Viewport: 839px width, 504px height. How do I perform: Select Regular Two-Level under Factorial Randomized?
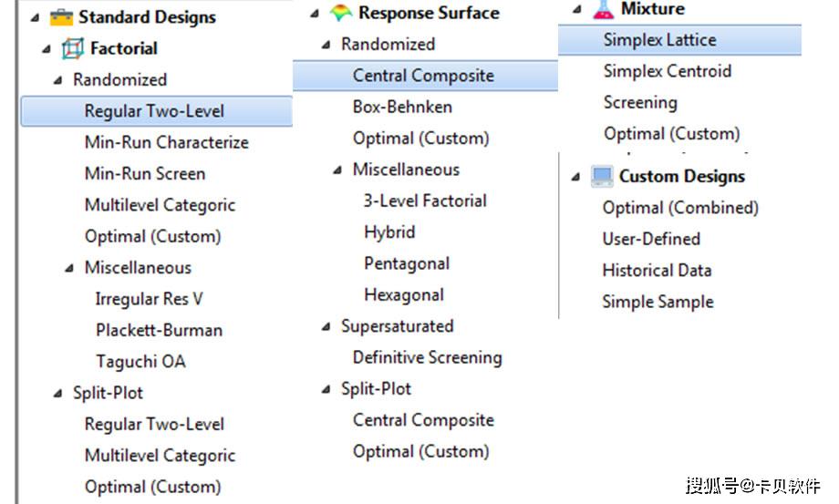(154, 111)
